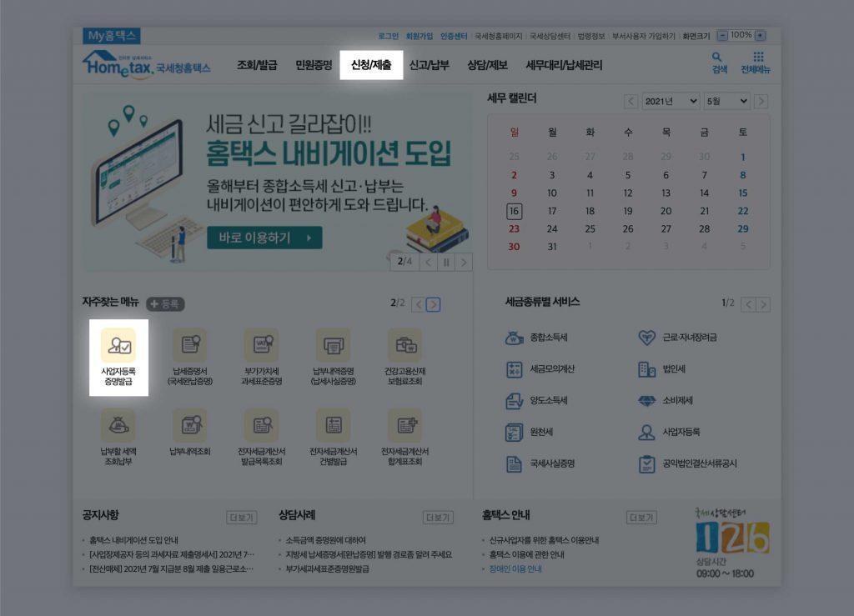Open 신규사업자를 위한 홈택스 이용안내

(544, 540)
